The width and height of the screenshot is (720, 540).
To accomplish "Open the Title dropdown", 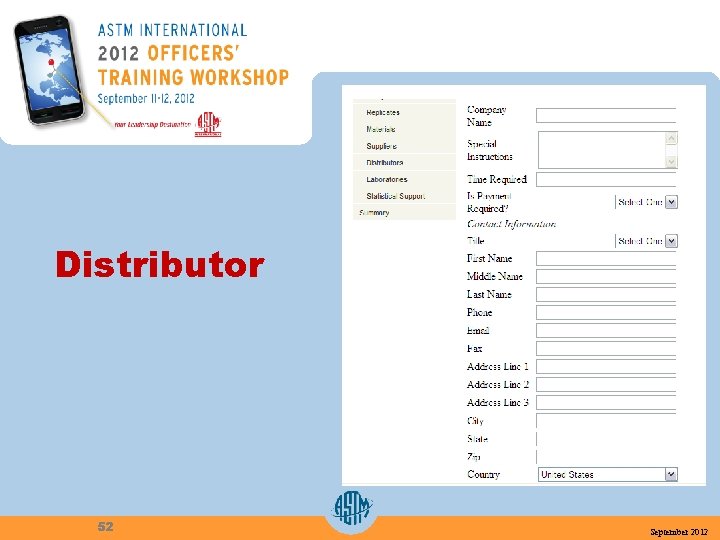I will coord(646,241).
